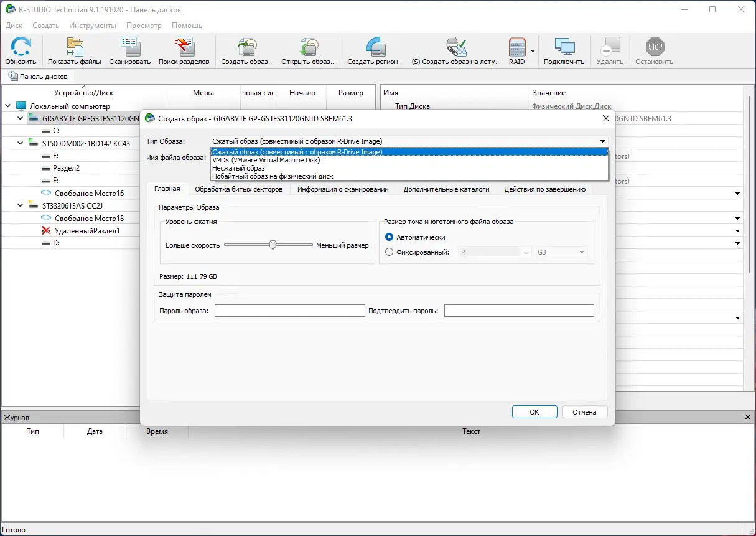Confirm the dialog with OK
The height and width of the screenshot is (536, 756).
point(534,412)
